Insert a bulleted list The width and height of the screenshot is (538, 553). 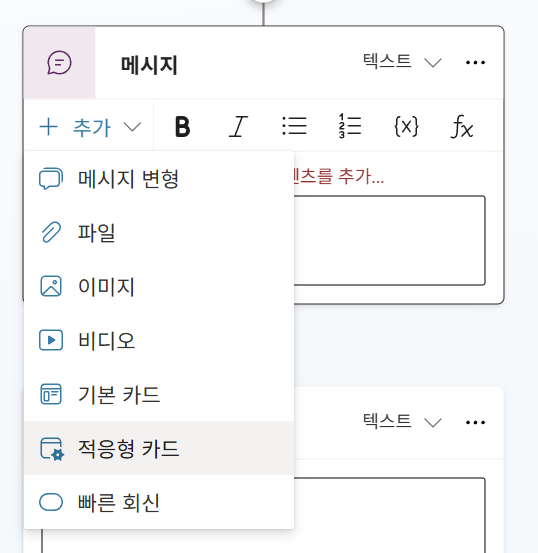tap(294, 126)
